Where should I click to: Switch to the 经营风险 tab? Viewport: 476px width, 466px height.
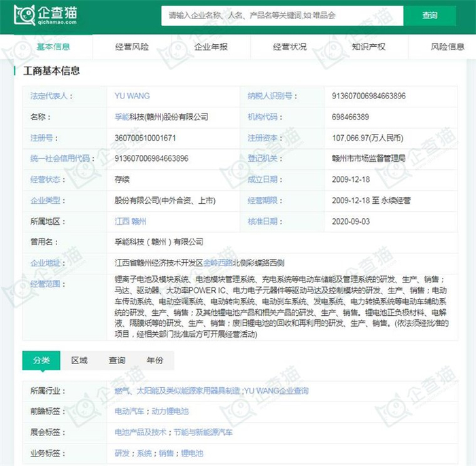(132, 47)
